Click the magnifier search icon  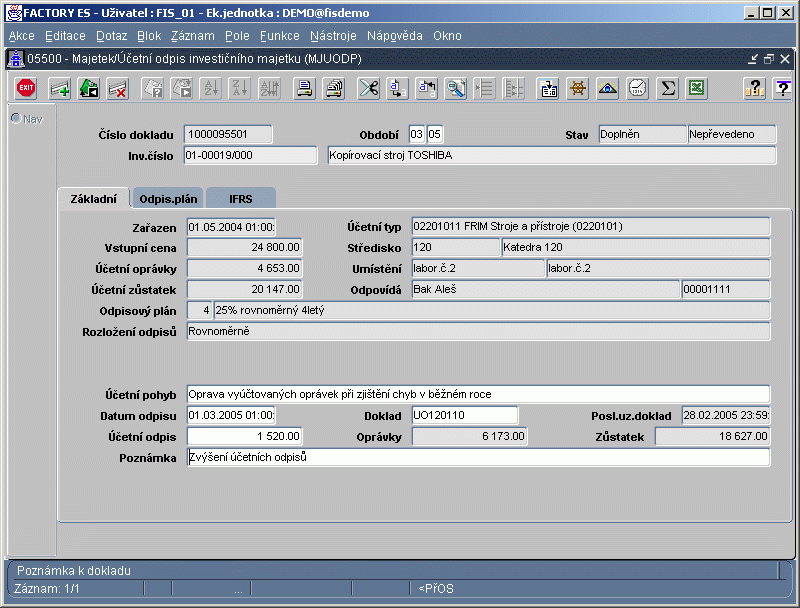[x=456, y=88]
